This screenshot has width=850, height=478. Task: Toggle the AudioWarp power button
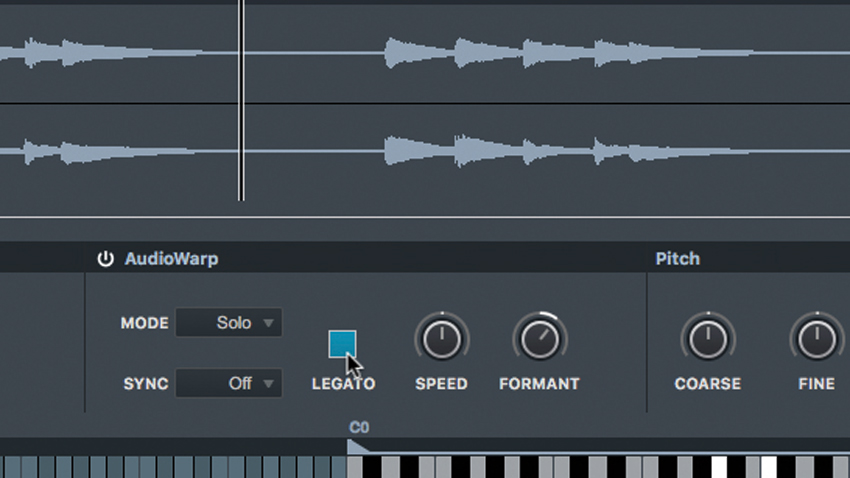(105, 259)
